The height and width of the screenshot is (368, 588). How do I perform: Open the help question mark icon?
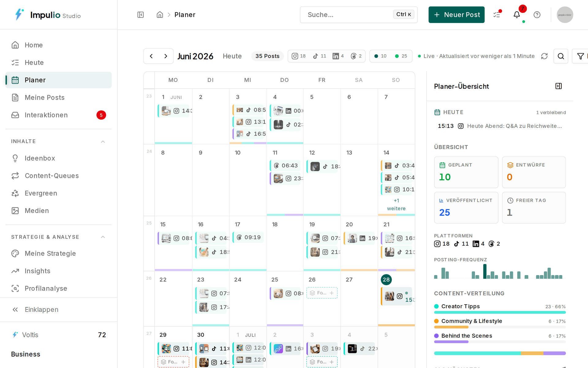click(x=537, y=15)
